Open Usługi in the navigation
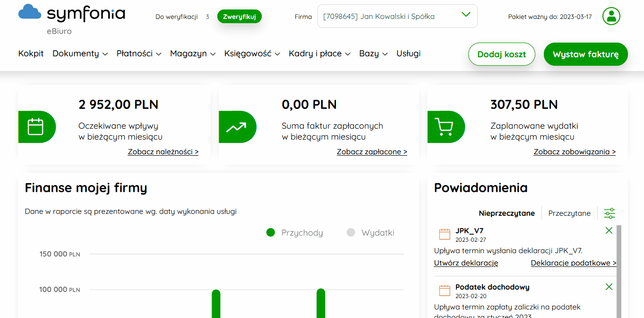Viewport: 644px width, 318px height. pos(408,53)
